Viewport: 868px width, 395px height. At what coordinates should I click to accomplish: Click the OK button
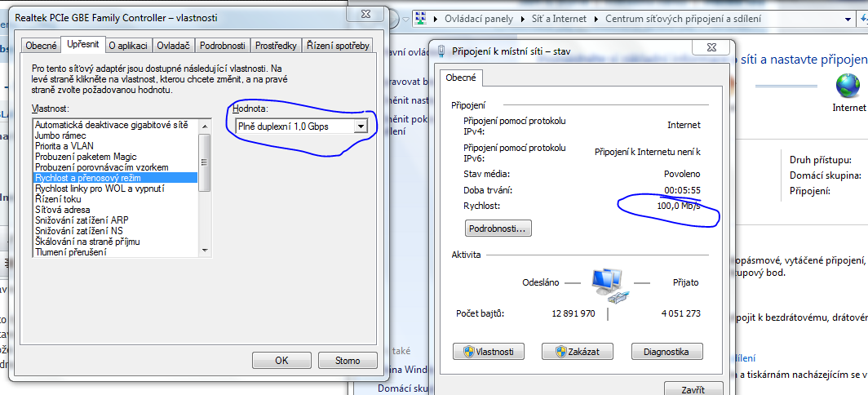[281, 360]
